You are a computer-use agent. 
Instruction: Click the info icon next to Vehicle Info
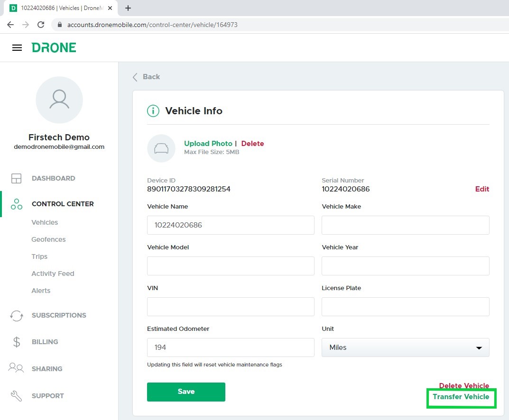click(153, 110)
